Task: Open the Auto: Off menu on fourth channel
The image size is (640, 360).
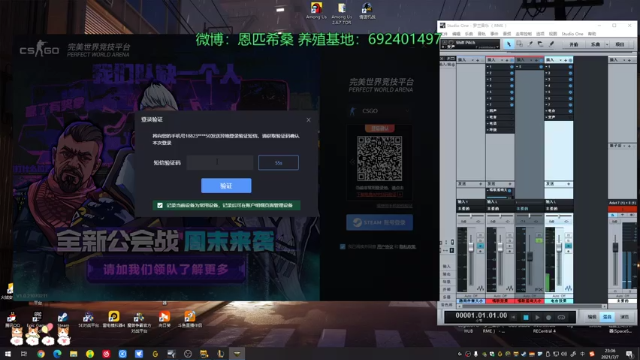Action: [x=558, y=296]
